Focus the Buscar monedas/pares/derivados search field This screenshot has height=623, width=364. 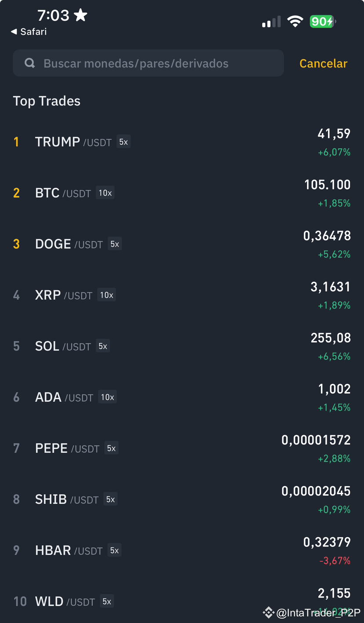pyautogui.click(x=148, y=63)
